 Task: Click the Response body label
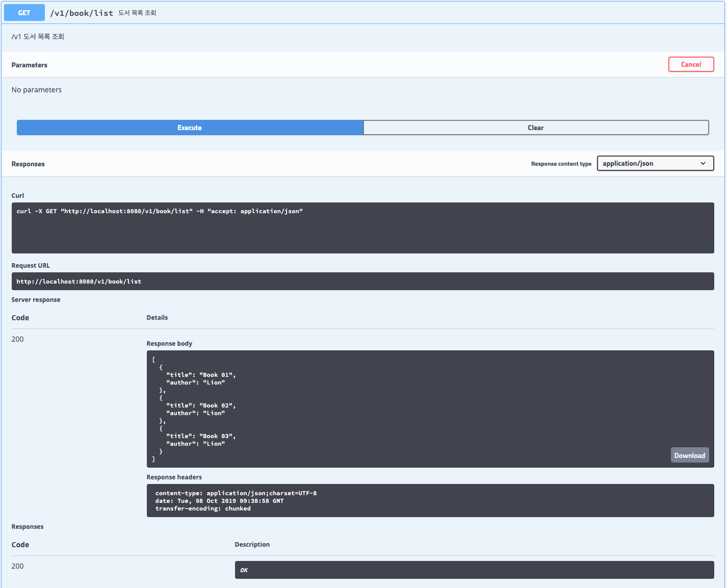(169, 343)
